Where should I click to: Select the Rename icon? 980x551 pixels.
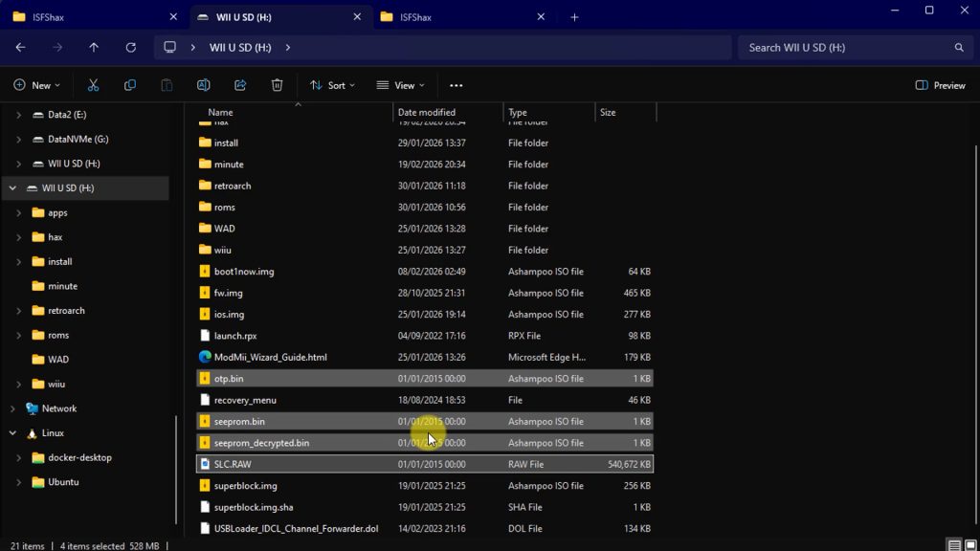[x=203, y=85]
